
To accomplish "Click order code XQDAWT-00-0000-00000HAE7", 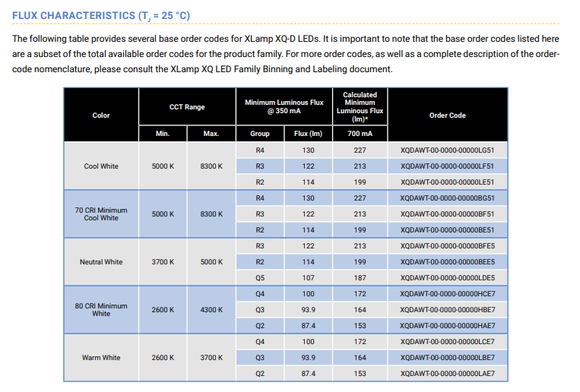I will (447, 325).
